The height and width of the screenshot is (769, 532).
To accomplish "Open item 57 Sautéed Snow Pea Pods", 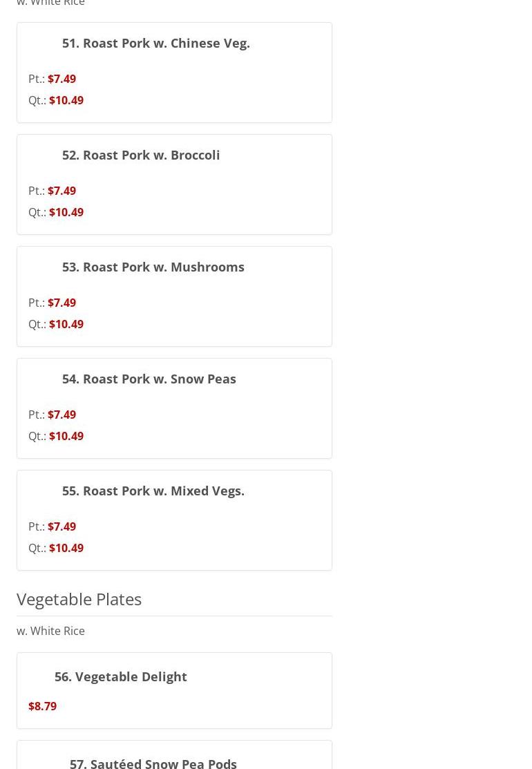I will point(153,763).
